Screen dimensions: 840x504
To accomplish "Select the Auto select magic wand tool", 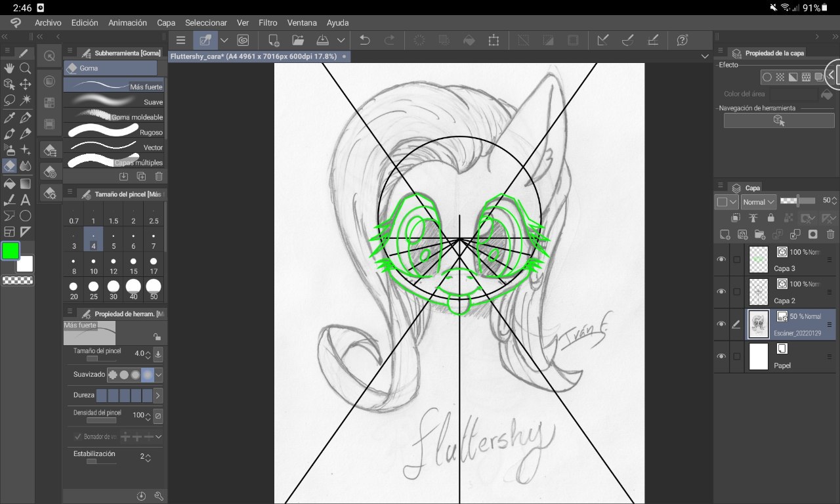I will [x=26, y=100].
